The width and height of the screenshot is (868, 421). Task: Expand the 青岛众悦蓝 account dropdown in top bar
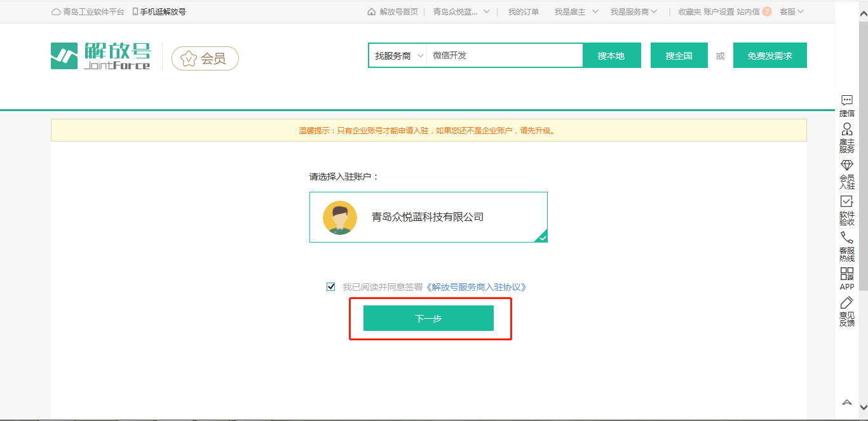pos(461,11)
